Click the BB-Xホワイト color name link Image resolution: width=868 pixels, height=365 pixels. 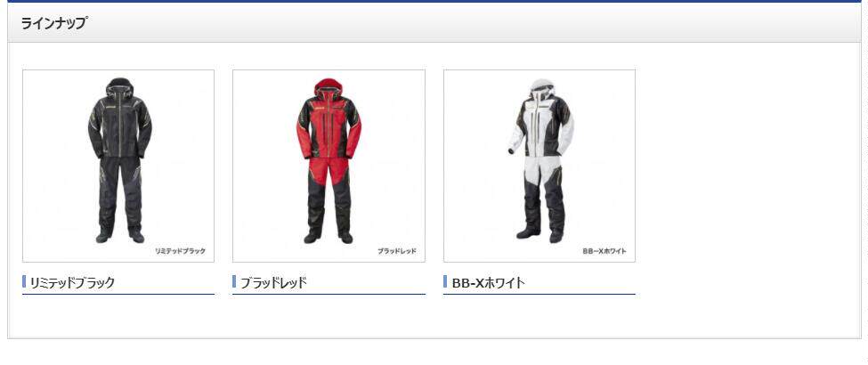[x=488, y=282]
